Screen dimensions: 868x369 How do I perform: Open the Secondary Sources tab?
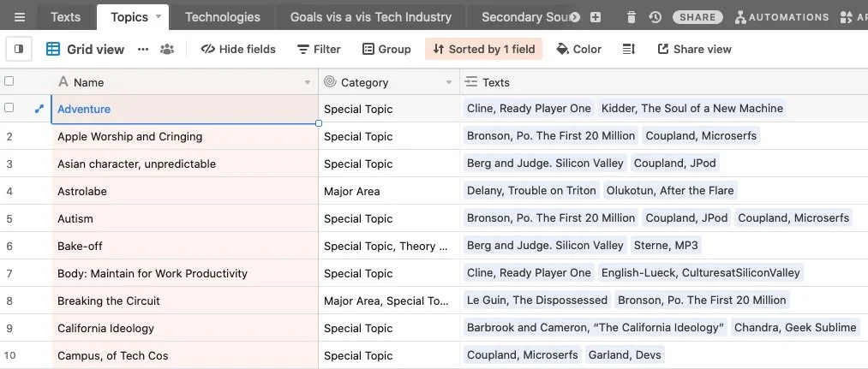[526, 17]
